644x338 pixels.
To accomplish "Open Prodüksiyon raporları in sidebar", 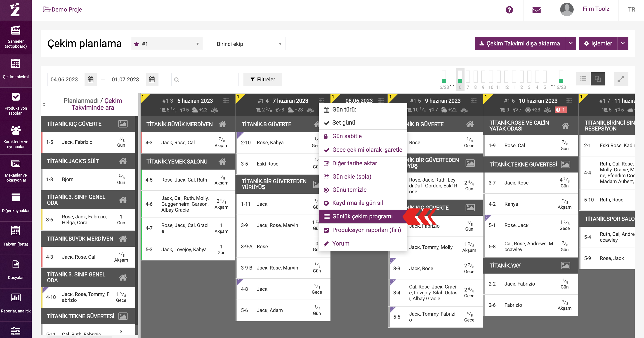I will point(16,104).
